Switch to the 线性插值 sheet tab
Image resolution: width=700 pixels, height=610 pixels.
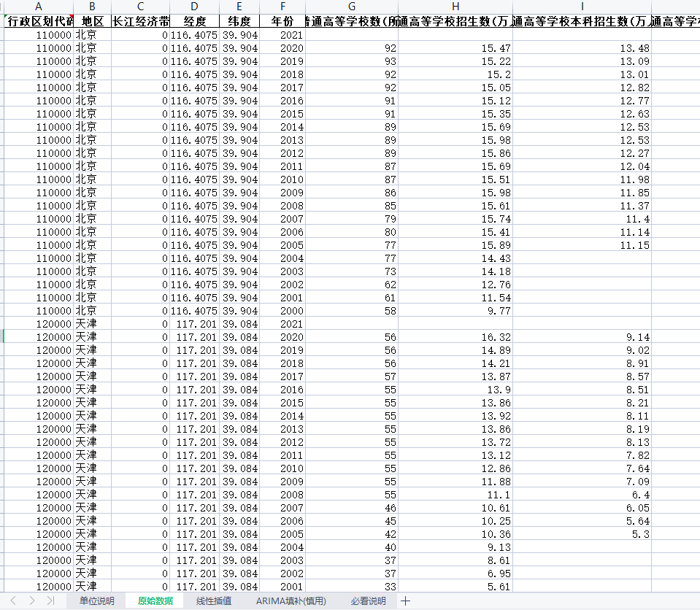(214, 601)
